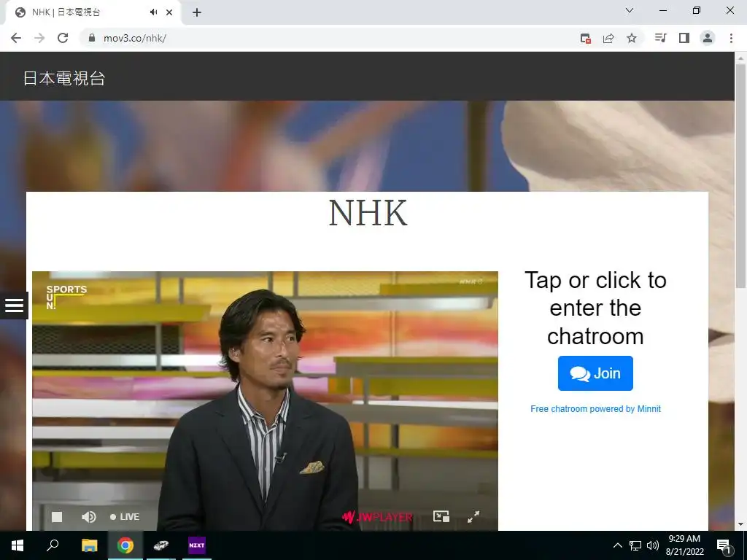
Task: Reload the current page
Action: [63, 38]
